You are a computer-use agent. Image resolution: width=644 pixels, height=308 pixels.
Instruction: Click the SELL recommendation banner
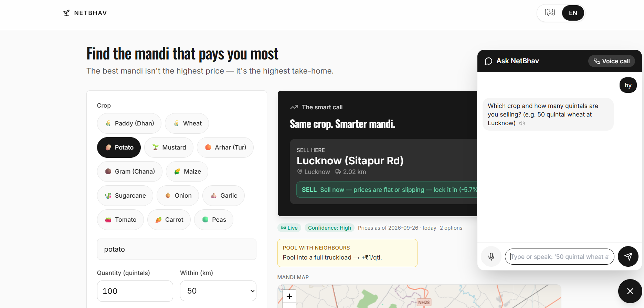pyautogui.click(x=387, y=190)
